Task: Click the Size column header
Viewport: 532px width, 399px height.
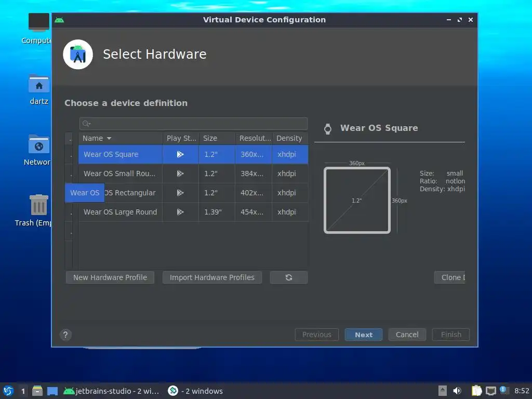Action: (x=217, y=138)
